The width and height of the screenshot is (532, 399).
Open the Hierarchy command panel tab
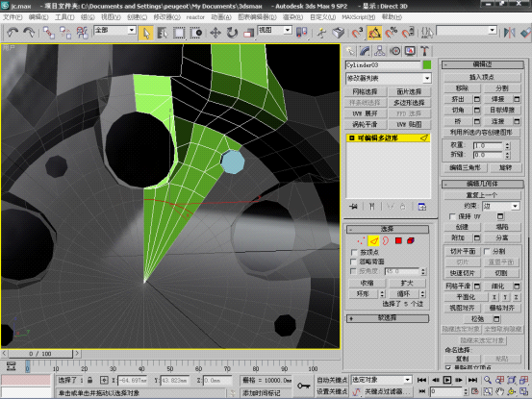coord(379,51)
